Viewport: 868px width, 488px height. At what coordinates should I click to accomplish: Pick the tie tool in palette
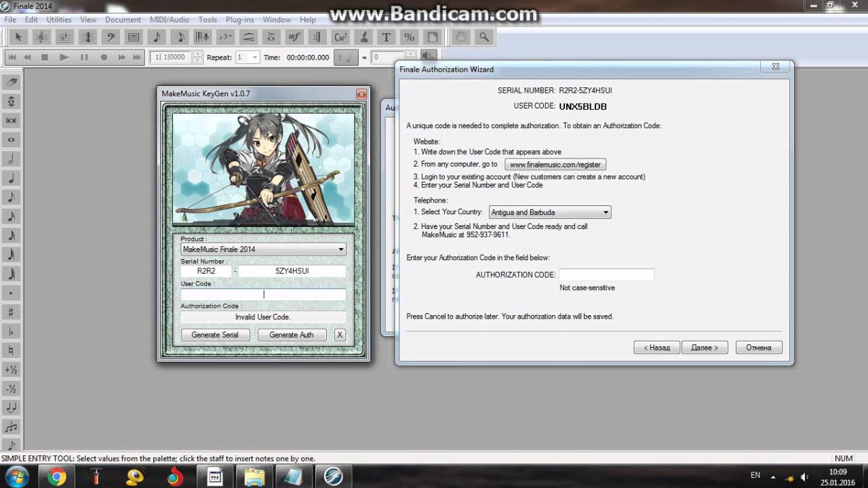coord(11,408)
